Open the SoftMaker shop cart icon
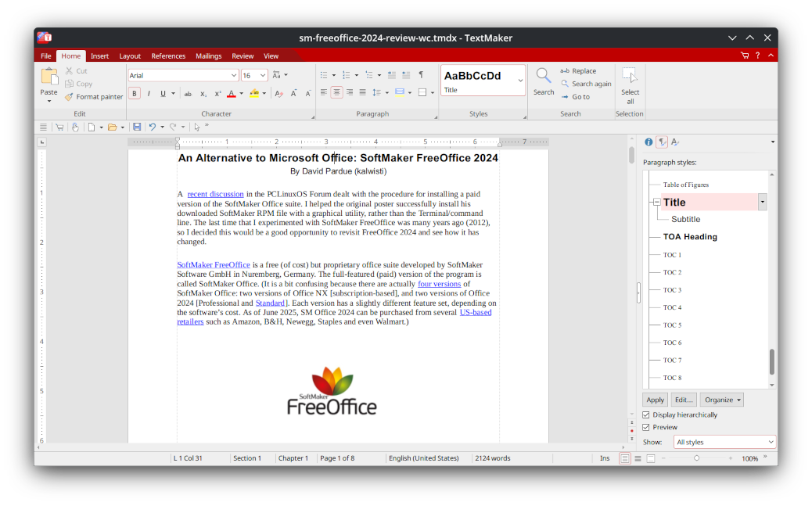Viewport: 812px width, 506px height. [745, 55]
